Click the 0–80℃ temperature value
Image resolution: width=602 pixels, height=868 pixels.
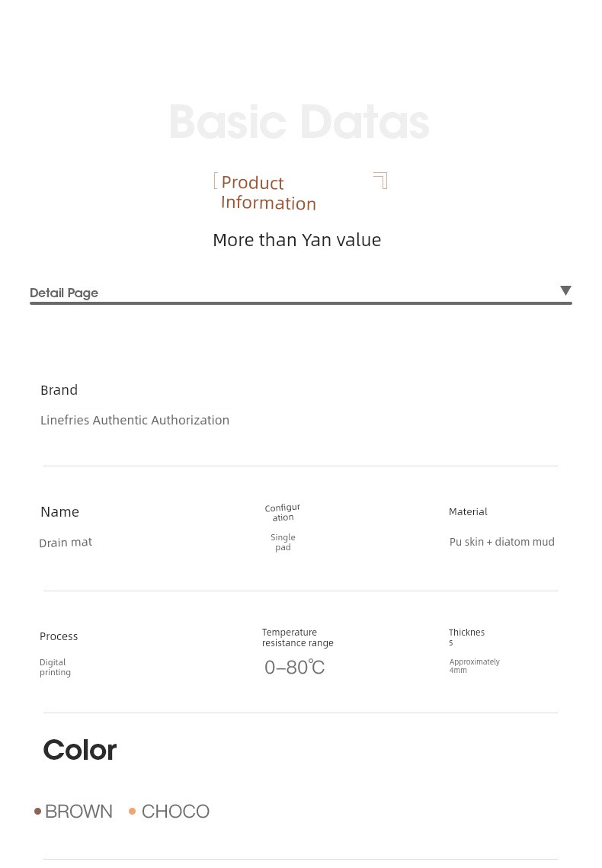294,667
